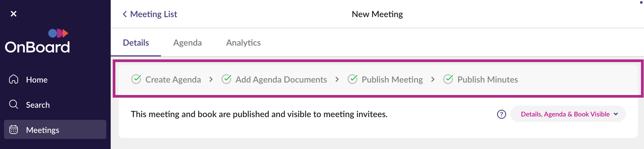
Task: Click the OnBoard logo
Action: point(37,42)
